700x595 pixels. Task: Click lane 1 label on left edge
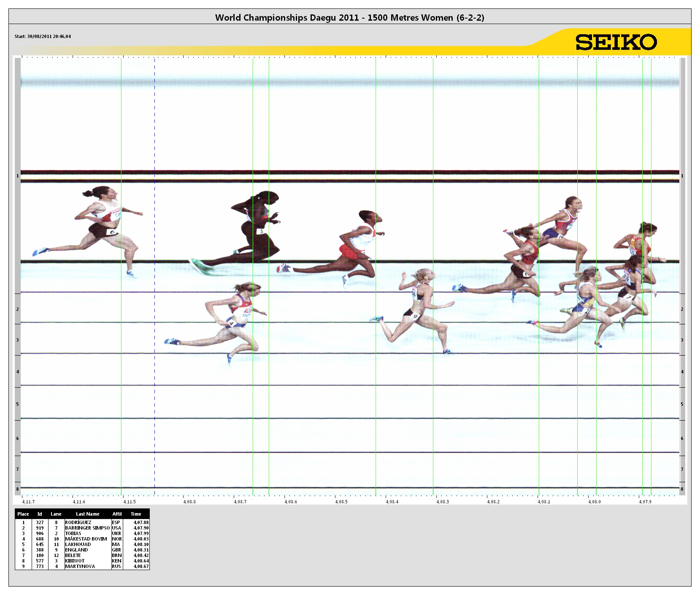(x=17, y=176)
